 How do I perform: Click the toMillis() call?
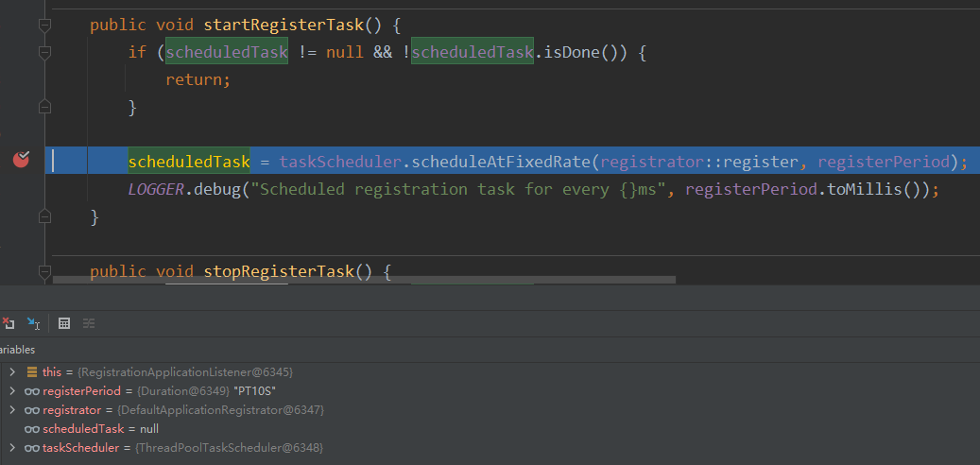[x=875, y=189]
